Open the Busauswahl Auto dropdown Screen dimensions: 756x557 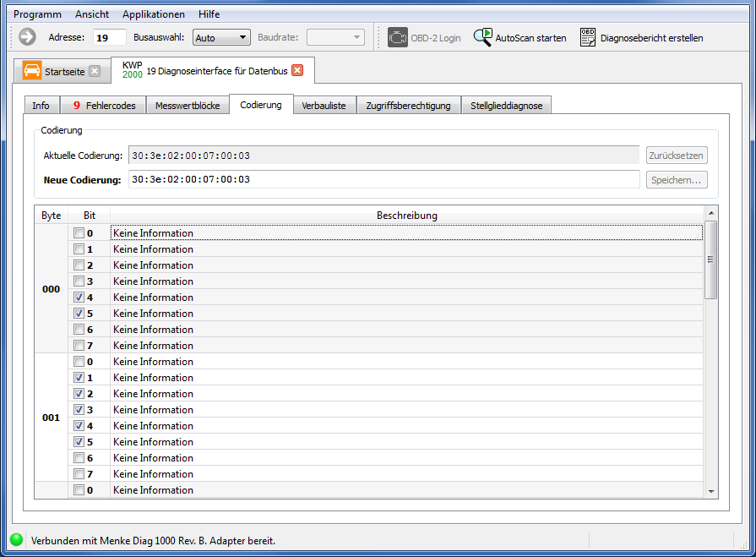[x=221, y=37]
